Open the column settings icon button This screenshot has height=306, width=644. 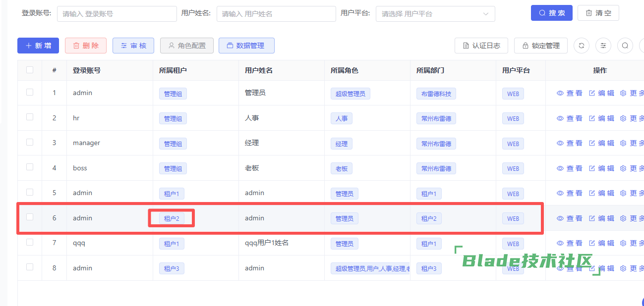pyautogui.click(x=603, y=46)
